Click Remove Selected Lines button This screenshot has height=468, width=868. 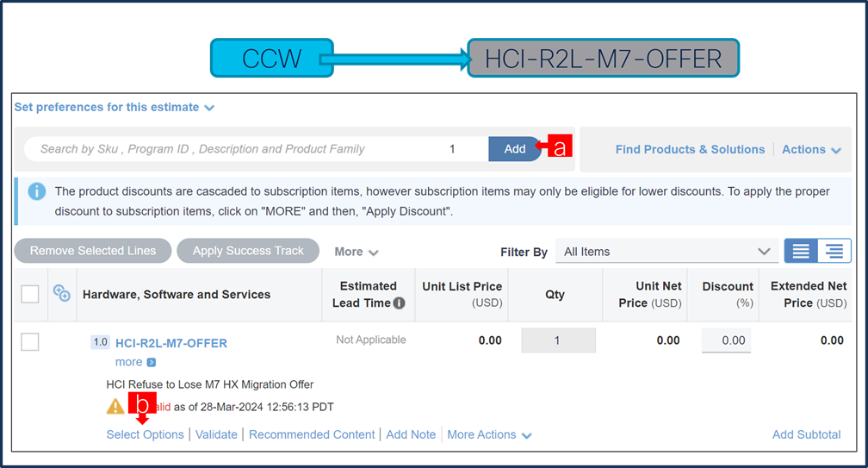(93, 251)
